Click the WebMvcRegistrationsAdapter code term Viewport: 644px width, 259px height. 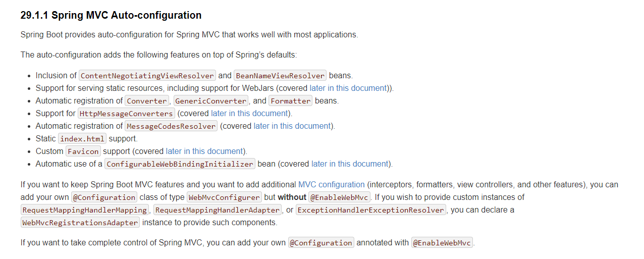(80, 223)
